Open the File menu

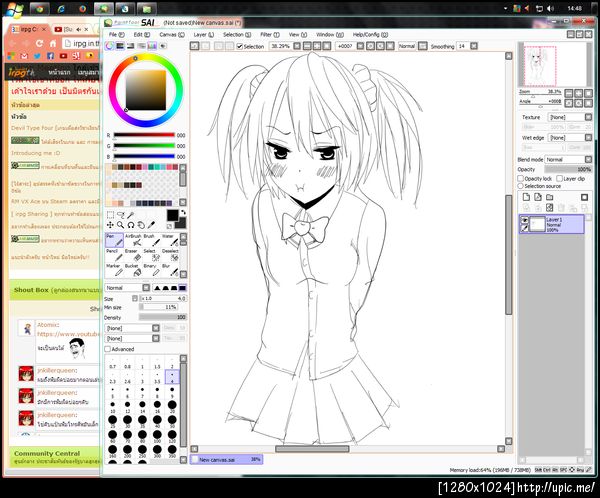click(116, 34)
